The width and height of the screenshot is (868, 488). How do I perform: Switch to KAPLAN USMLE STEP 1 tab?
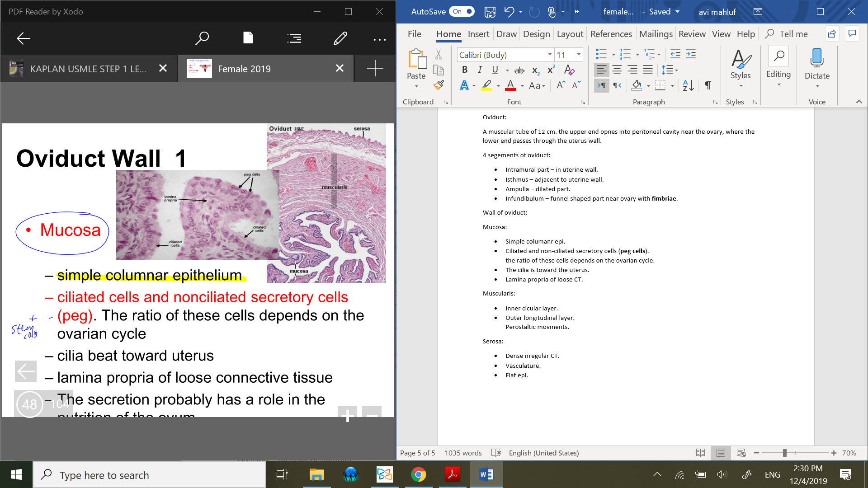click(x=88, y=69)
